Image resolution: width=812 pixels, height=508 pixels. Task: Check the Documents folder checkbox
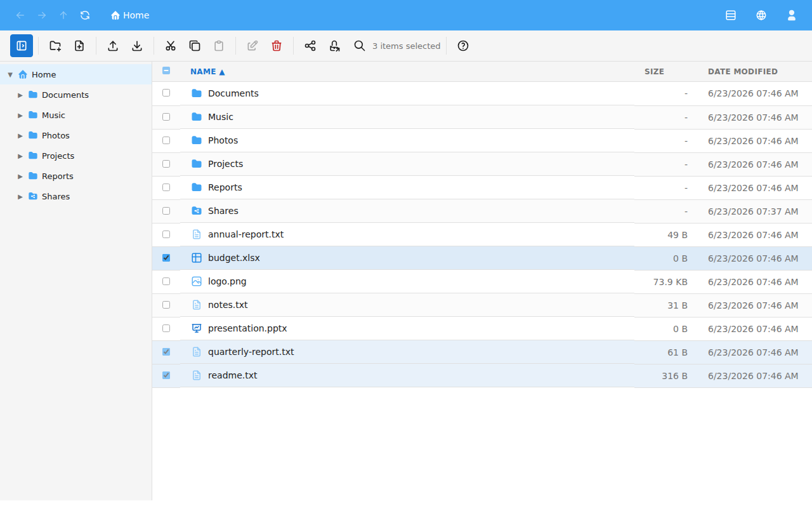(166, 93)
